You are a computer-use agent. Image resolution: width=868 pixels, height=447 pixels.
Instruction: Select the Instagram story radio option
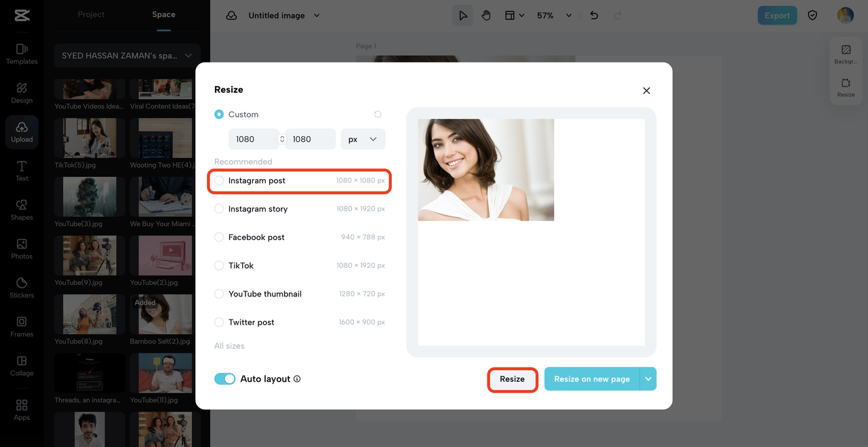click(x=219, y=209)
